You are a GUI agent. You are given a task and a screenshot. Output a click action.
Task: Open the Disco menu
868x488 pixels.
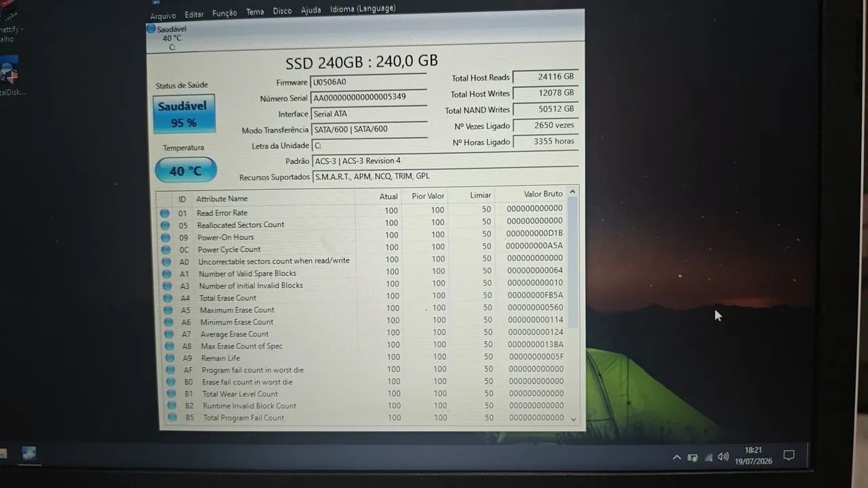(282, 12)
